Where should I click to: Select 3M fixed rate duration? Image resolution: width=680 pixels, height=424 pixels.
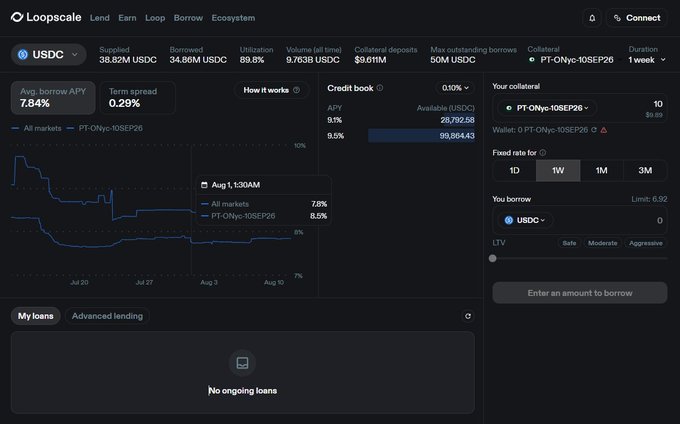coord(645,170)
